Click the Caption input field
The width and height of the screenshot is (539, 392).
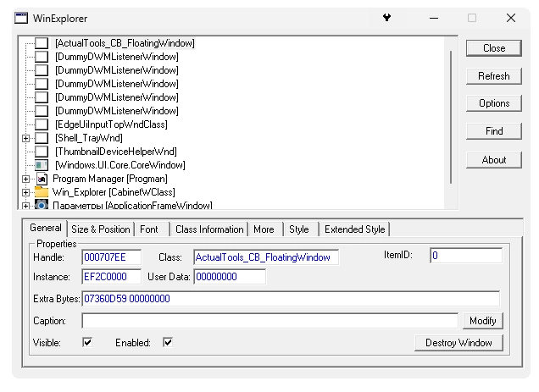(x=270, y=321)
